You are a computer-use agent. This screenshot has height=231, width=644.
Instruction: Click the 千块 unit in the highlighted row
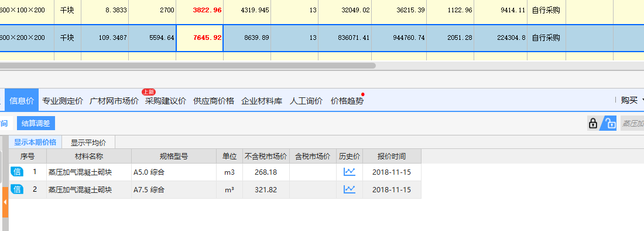67,38
